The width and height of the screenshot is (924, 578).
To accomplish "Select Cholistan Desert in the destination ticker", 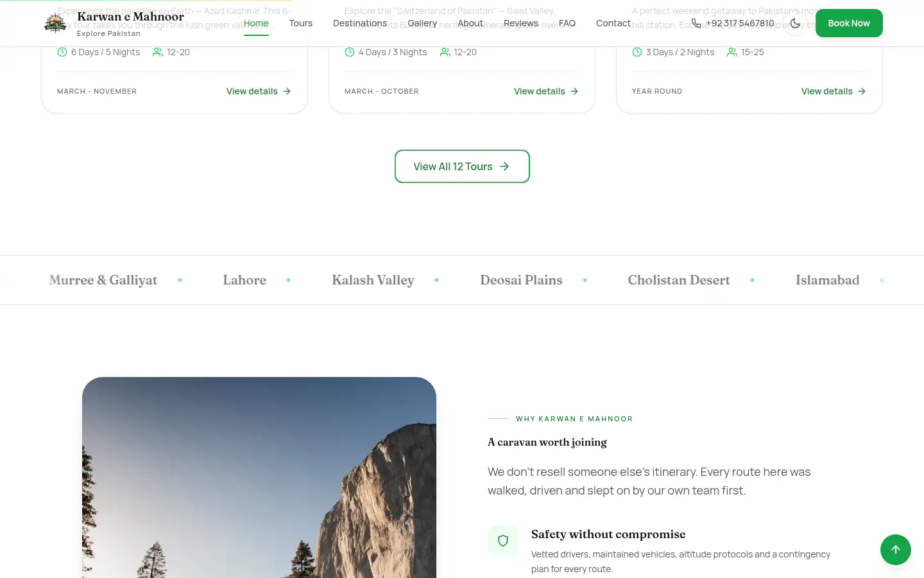I will tap(679, 280).
